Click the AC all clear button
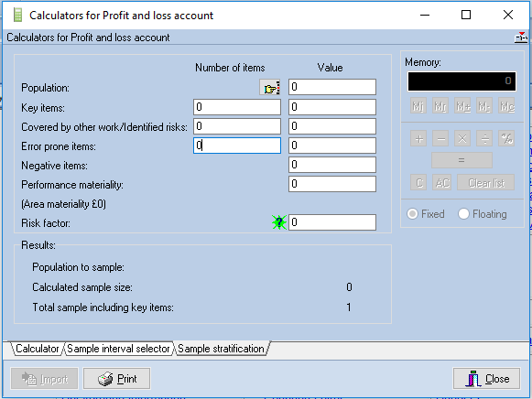The height and width of the screenshot is (399, 532). 441,182
